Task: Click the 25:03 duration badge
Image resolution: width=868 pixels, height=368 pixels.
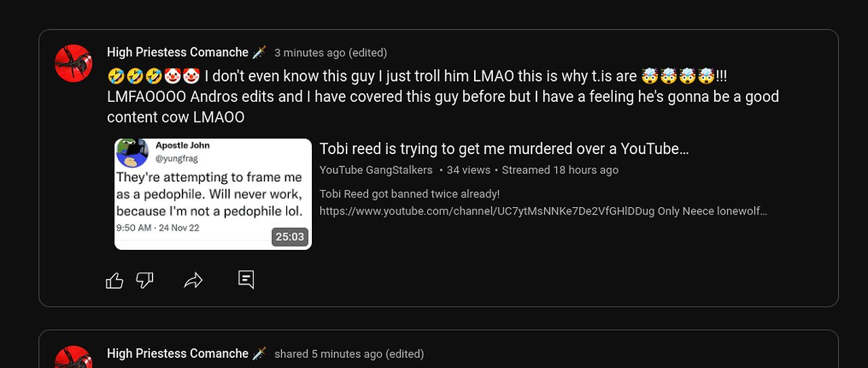Action: pos(290,237)
